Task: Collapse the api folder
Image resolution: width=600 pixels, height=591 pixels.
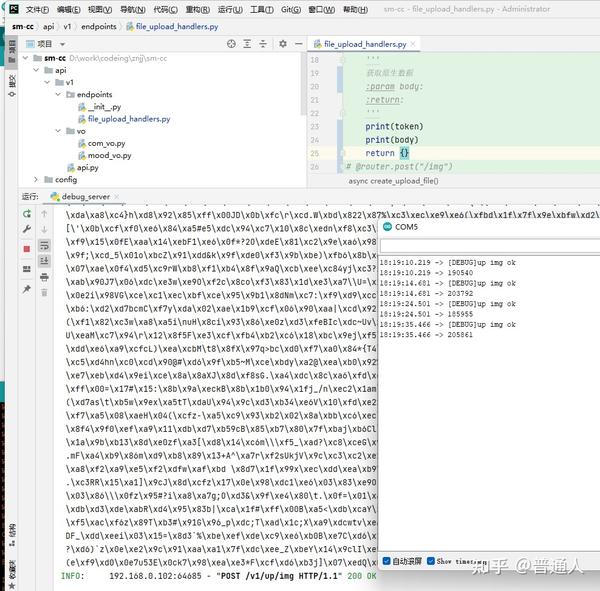Action: point(36,70)
